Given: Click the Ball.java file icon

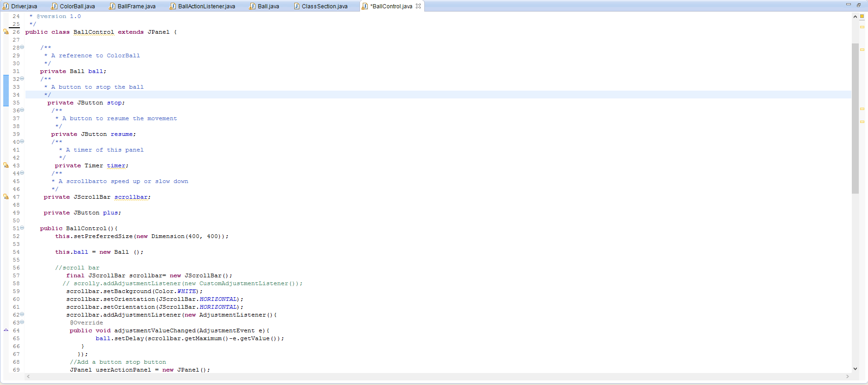Looking at the screenshot, I should (x=253, y=6).
